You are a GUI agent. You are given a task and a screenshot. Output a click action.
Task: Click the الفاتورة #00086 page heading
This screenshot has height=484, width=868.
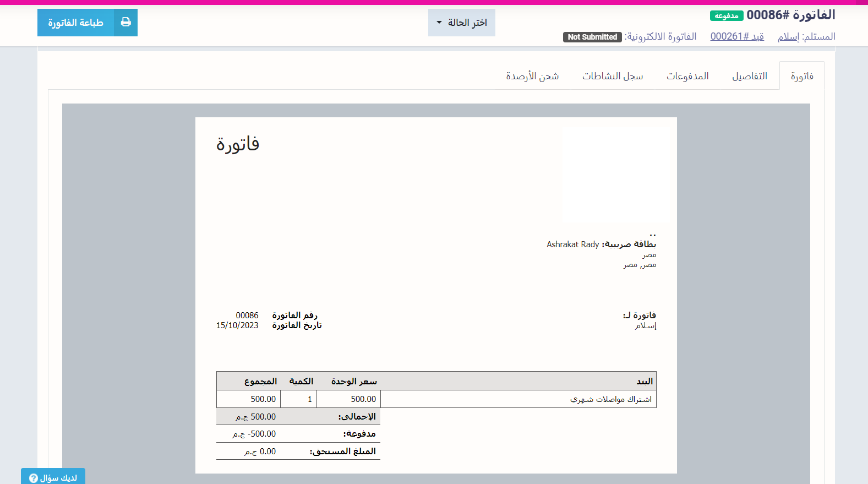[x=790, y=15]
